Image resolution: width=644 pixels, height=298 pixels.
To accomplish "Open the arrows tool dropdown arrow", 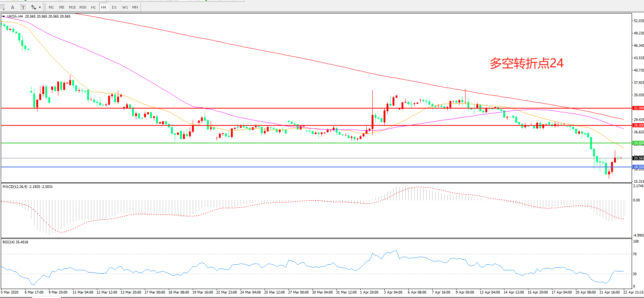I will pyautogui.click(x=40, y=7).
